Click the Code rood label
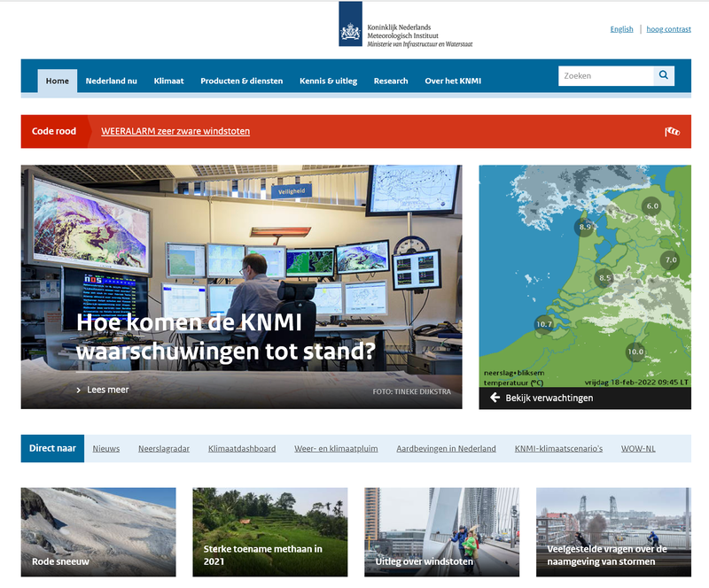The height and width of the screenshot is (588, 709). [54, 131]
